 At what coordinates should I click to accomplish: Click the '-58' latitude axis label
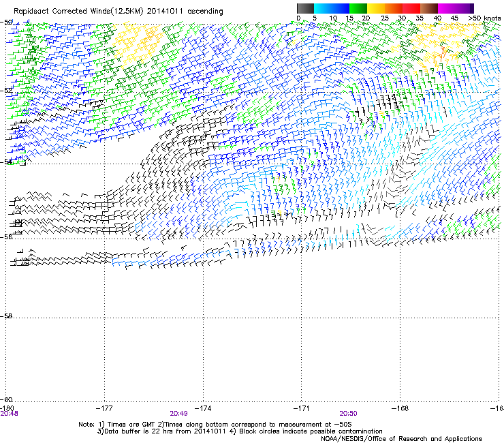(x=6, y=316)
